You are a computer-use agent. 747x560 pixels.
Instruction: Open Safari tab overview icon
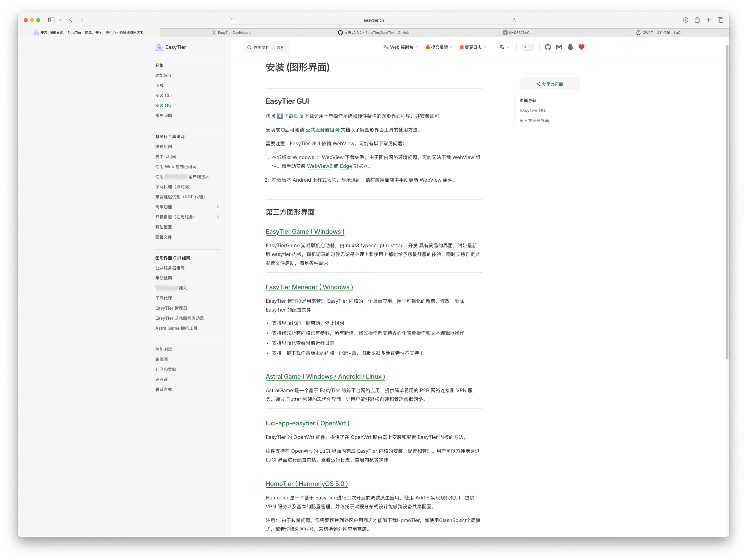(x=720, y=20)
